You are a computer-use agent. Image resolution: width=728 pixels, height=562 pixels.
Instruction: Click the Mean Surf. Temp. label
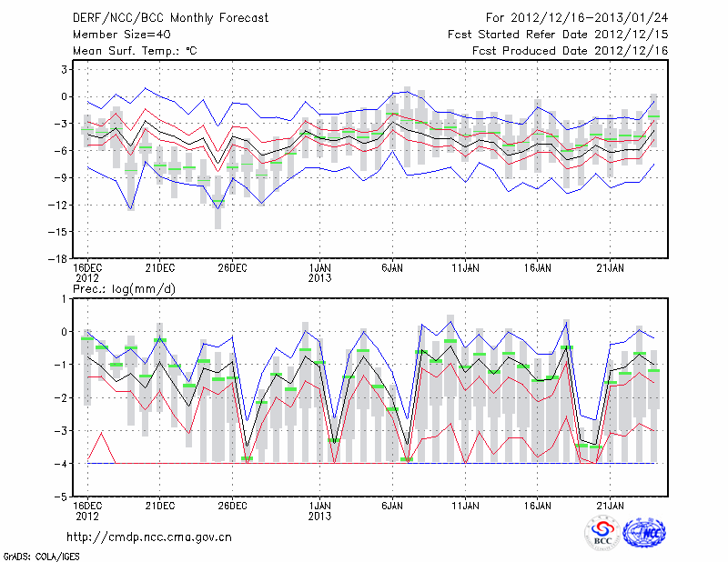(135, 51)
